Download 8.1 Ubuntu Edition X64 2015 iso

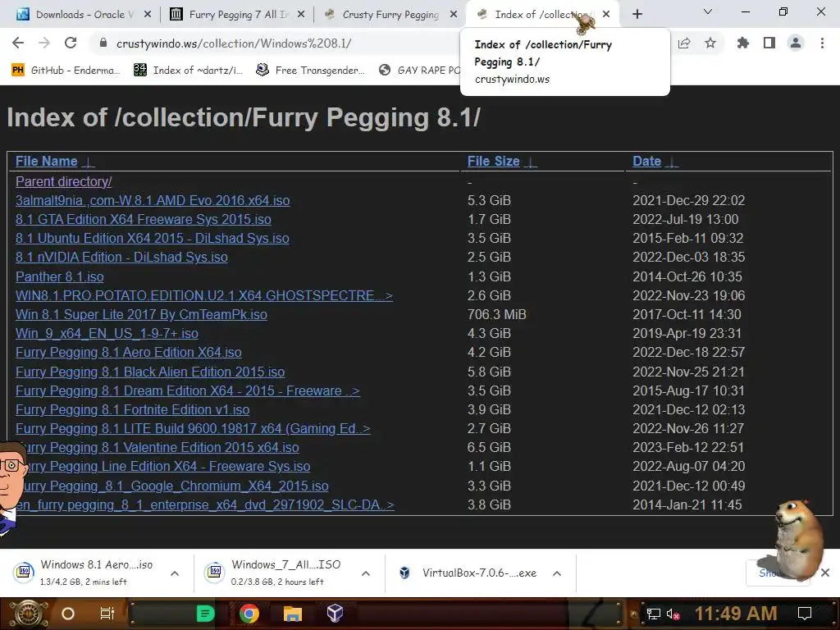tap(152, 238)
